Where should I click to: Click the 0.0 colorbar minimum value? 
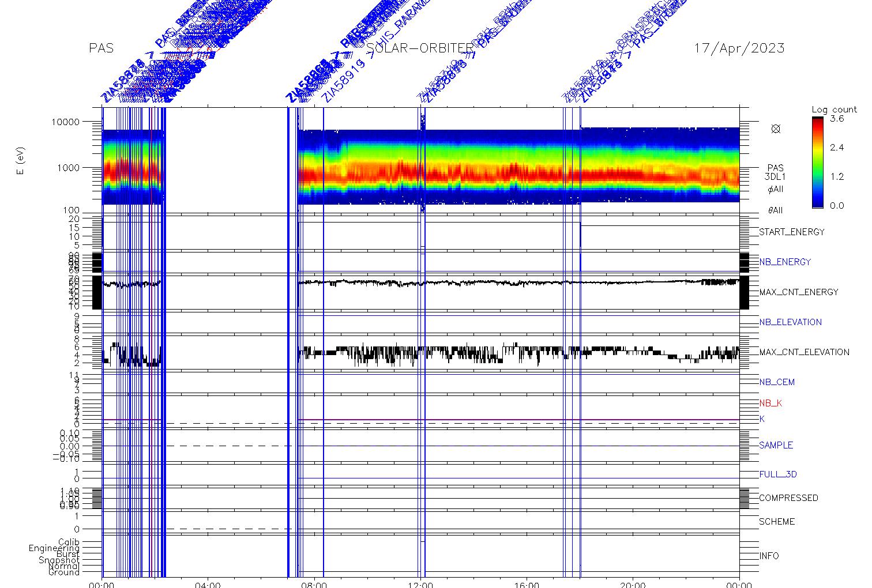tap(837, 205)
